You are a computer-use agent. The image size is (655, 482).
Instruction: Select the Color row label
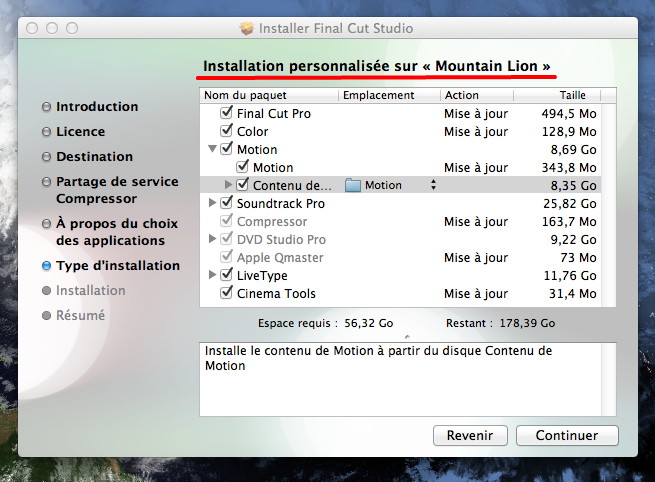252,132
